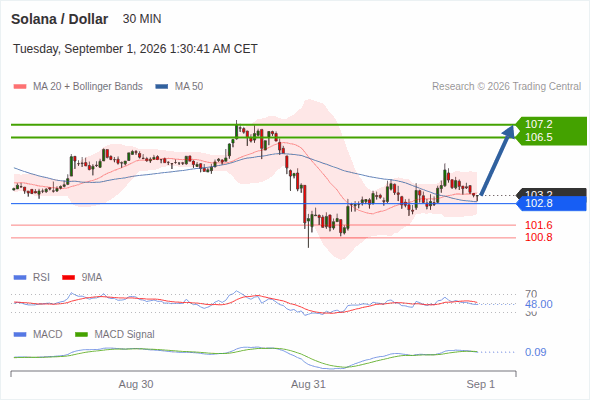Click the green MACD Signal legend swatch
Image resolution: width=590 pixels, height=400 pixels.
(x=82, y=335)
